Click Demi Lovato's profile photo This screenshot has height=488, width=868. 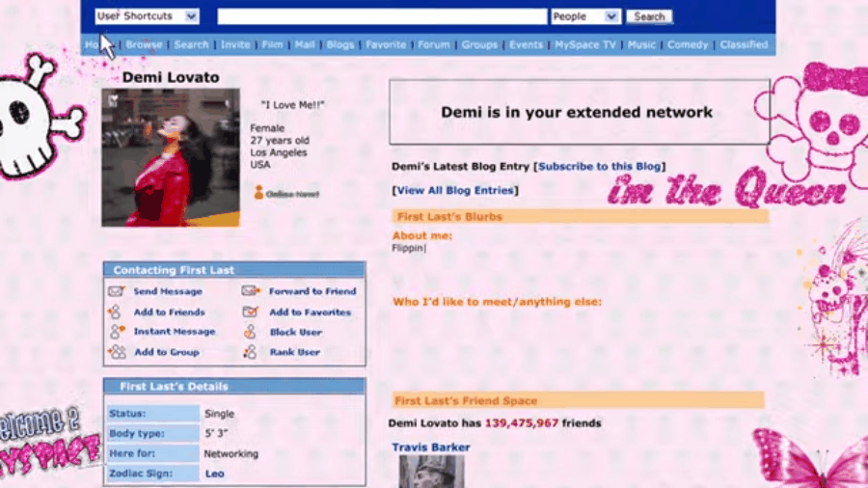click(171, 157)
